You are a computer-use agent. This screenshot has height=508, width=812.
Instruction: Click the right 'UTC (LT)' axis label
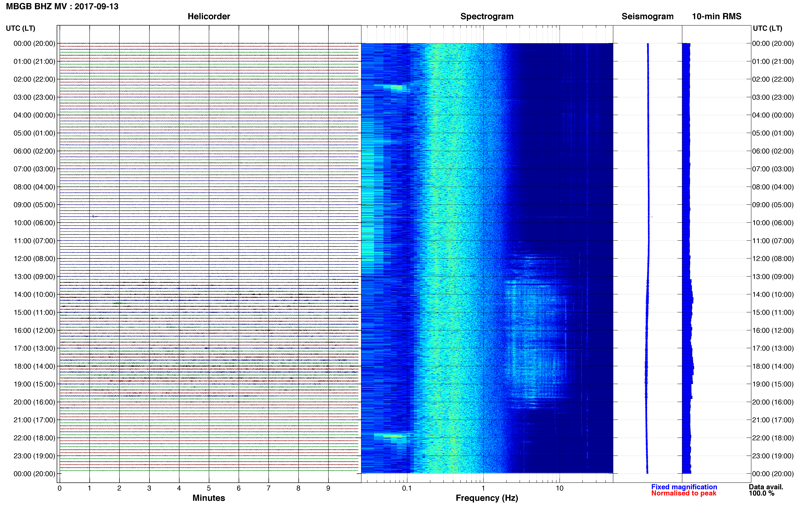pyautogui.click(x=767, y=28)
